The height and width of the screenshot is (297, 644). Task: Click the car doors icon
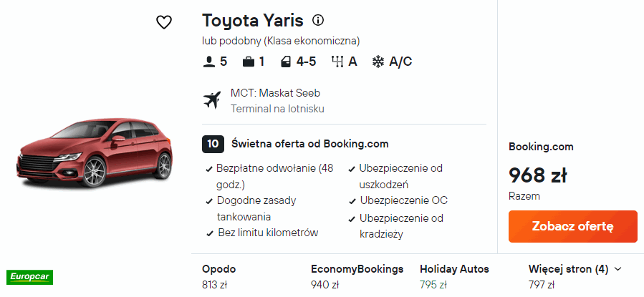tap(286, 62)
